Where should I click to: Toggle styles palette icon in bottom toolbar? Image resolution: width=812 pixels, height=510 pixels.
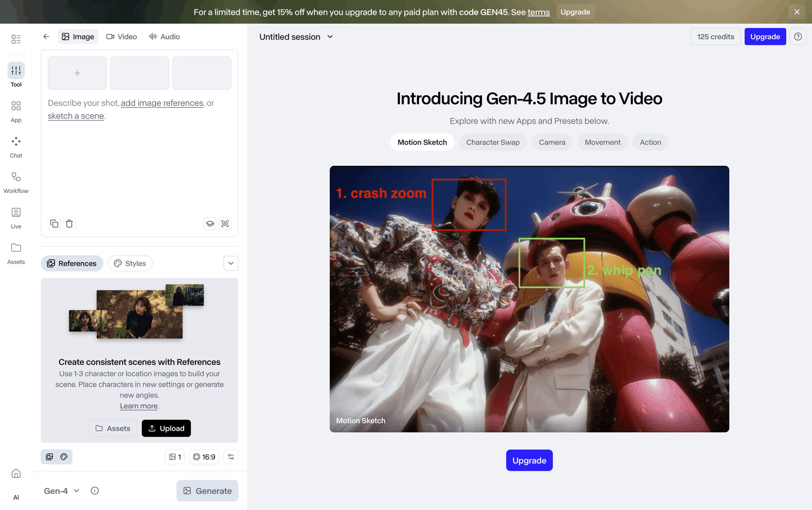pyautogui.click(x=64, y=457)
